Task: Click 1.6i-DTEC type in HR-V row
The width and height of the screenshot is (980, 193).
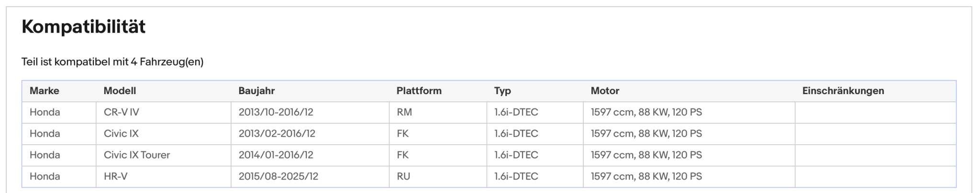Action: coord(516,176)
